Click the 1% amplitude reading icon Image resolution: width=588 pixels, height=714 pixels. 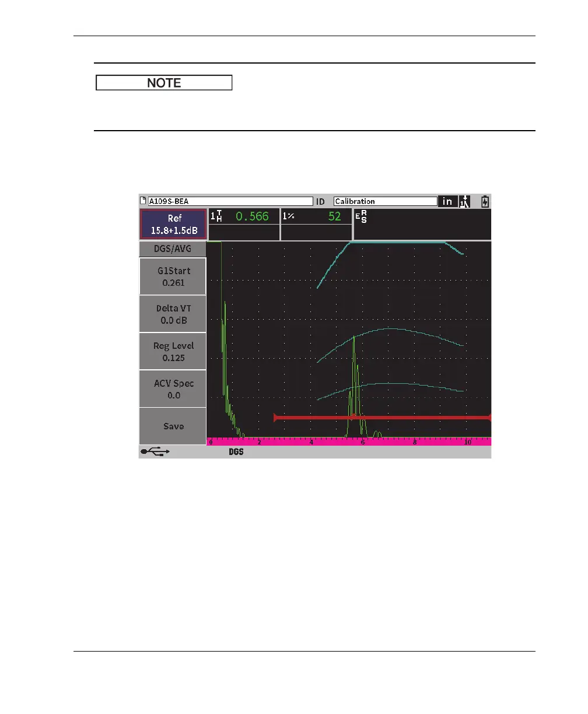point(288,216)
